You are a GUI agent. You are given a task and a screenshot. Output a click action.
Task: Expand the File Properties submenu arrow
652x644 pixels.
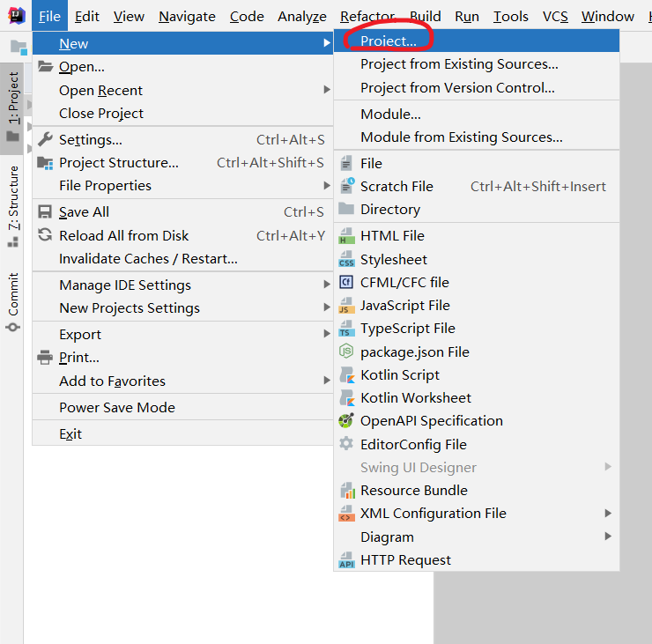click(327, 185)
